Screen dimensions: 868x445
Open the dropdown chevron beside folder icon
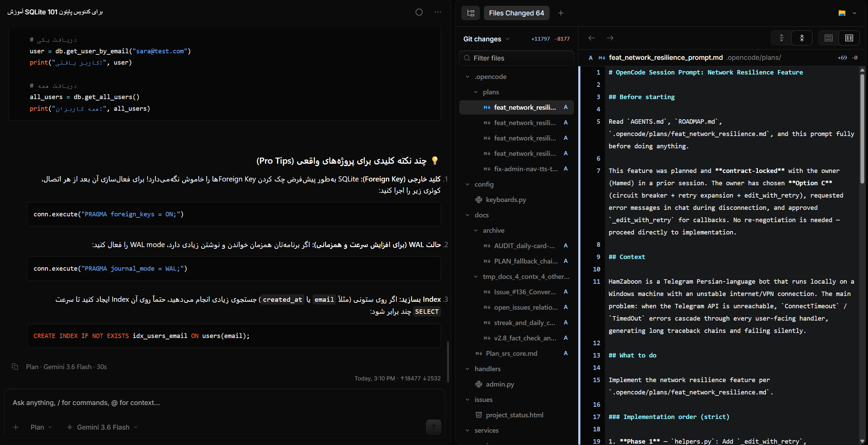[854, 13]
